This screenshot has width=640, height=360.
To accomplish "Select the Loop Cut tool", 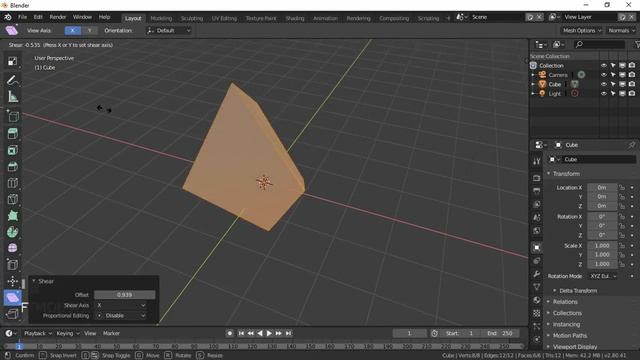I will pyautogui.click(x=13, y=183).
